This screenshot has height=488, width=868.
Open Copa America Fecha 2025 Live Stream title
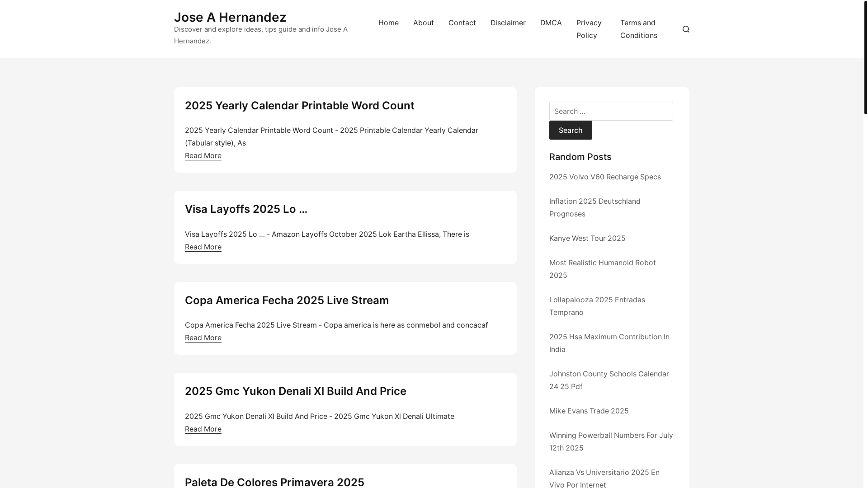click(x=287, y=300)
